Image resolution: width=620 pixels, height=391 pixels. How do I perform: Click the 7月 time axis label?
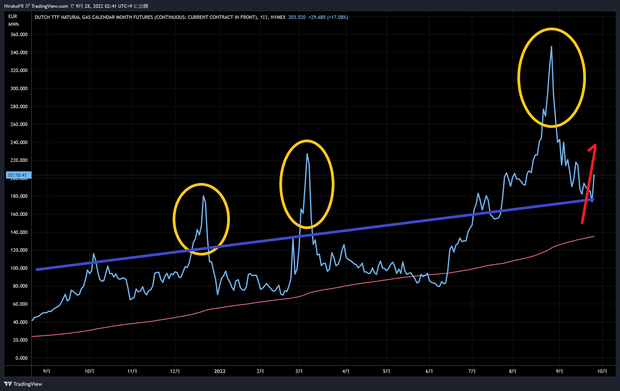tap(472, 371)
